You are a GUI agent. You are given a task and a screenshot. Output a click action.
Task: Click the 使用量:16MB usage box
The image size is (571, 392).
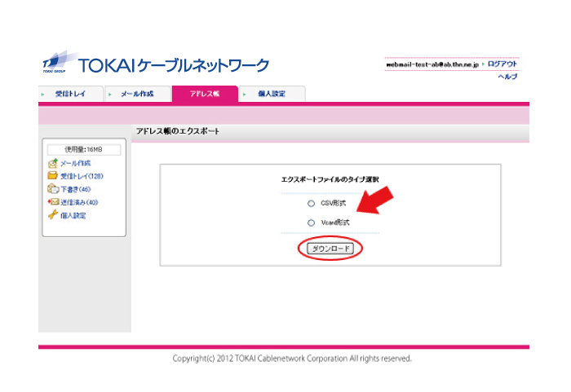coord(84,150)
